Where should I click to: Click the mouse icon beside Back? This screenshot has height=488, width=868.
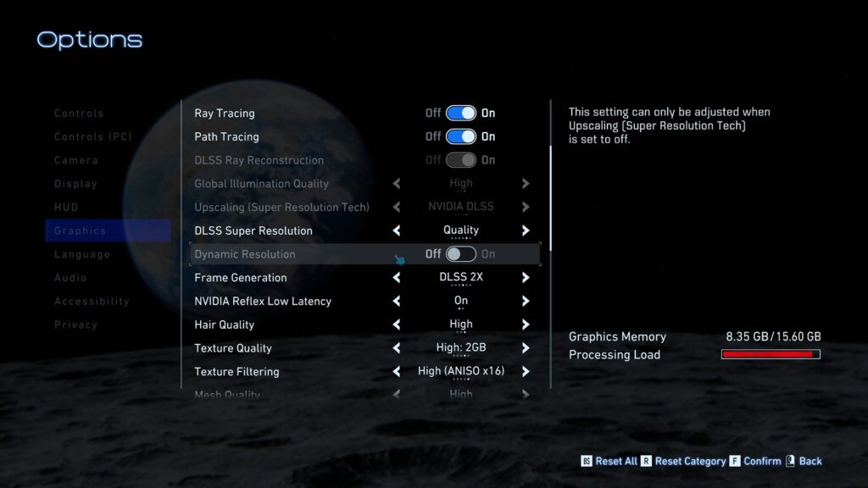click(x=790, y=461)
